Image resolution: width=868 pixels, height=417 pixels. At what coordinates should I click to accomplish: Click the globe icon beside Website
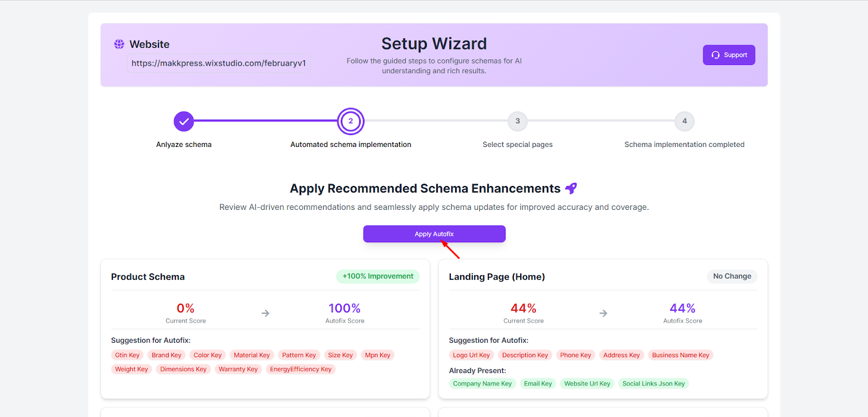[119, 44]
